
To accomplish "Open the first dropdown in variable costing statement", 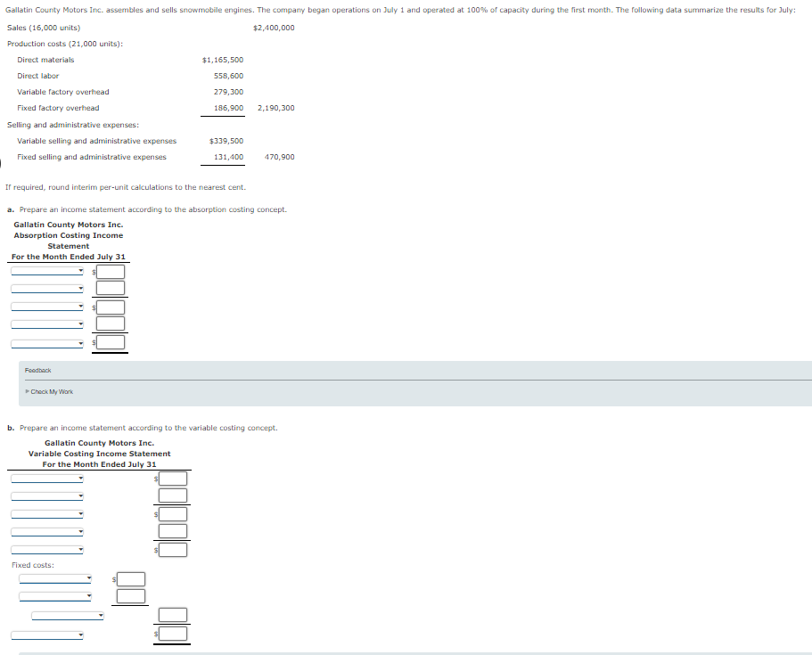I will click(x=45, y=479).
